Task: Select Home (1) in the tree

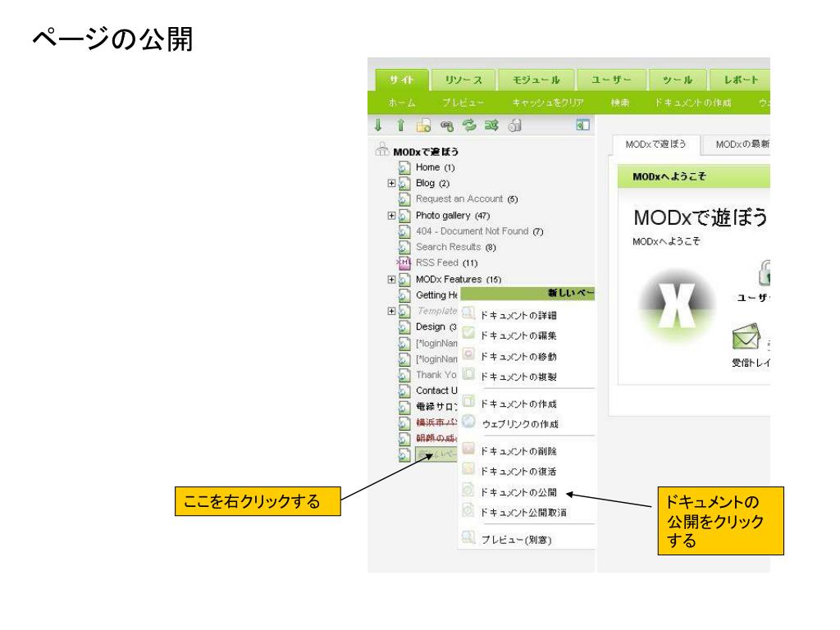Action: tap(435, 167)
